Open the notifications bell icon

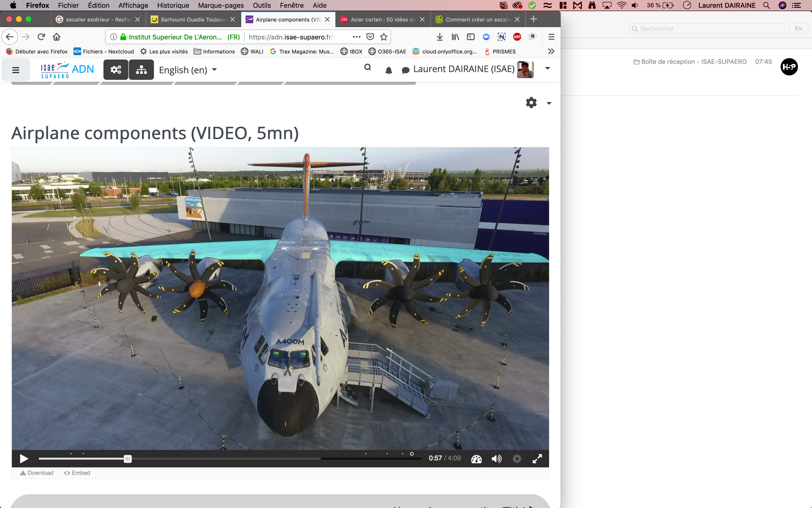coord(389,70)
